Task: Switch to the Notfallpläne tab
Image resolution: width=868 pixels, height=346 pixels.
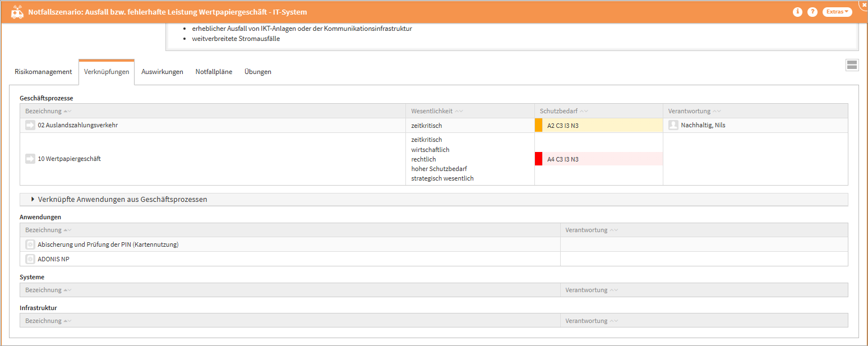Action: 214,72
